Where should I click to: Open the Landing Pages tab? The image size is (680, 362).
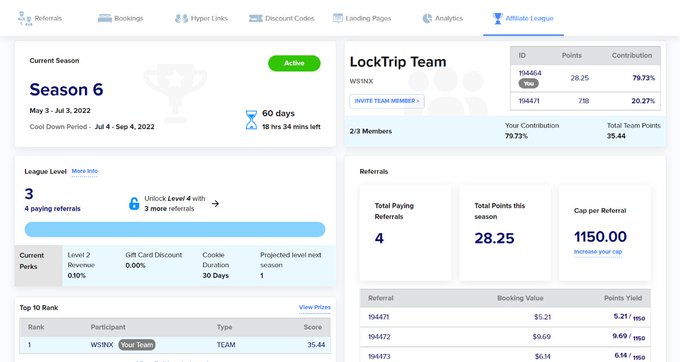tap(362, 18)
